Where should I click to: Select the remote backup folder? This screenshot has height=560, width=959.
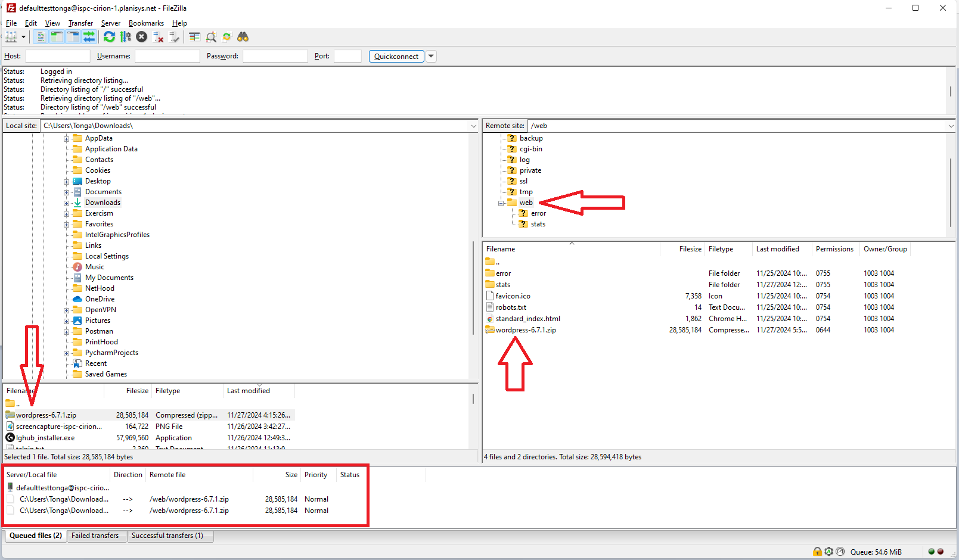[x=531, y=138]
